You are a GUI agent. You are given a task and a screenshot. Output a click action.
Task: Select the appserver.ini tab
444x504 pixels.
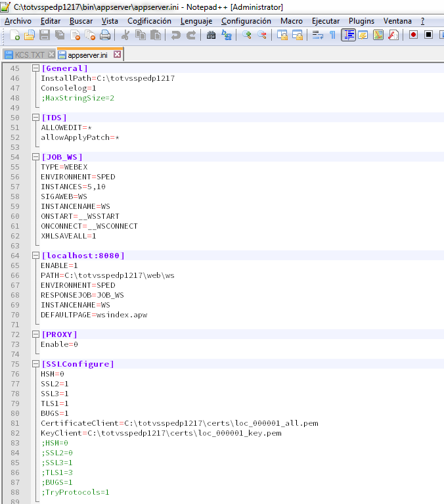click(x=87, y=55)
